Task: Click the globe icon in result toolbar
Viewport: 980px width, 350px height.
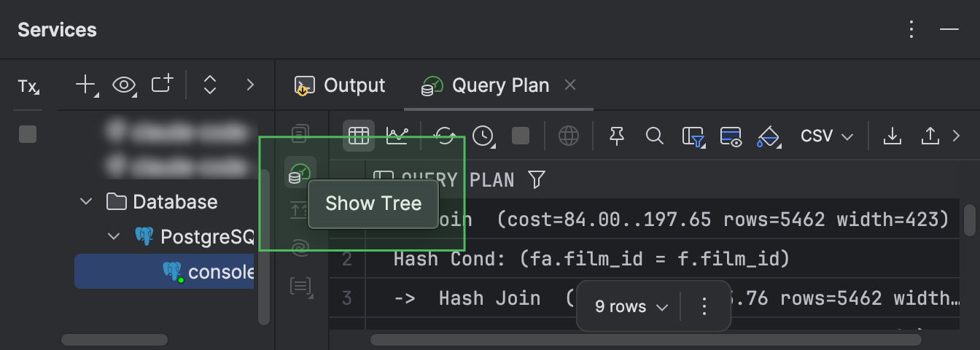Action: coord(569,136)
